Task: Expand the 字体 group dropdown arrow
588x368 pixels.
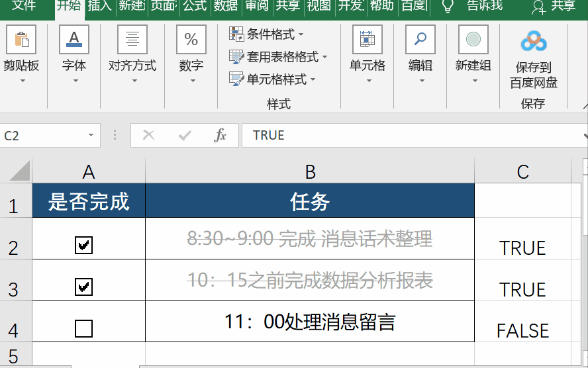Action: pyautogui.click(x=75, y=81)
